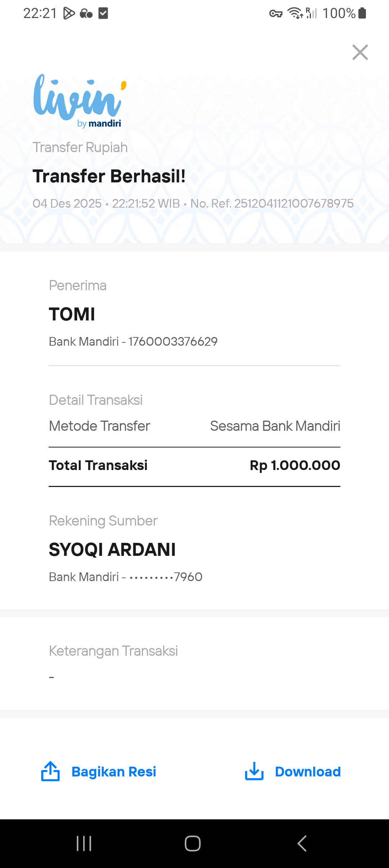The height and width of the screenshot is (868, 389).
Task: Close the transfer receipt screen
Action: click(360, 52)
